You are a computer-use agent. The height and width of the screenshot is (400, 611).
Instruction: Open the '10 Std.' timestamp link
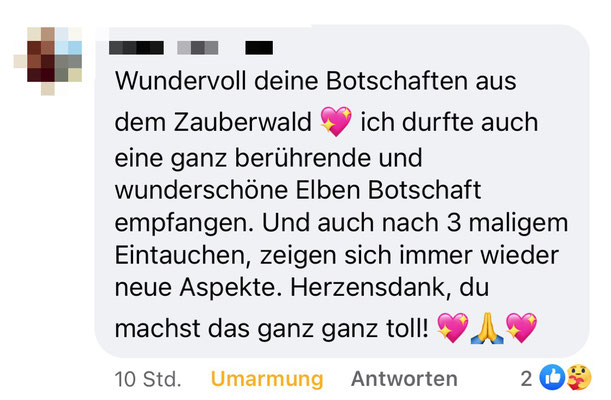pyautogui.click(x=148, y=379)
